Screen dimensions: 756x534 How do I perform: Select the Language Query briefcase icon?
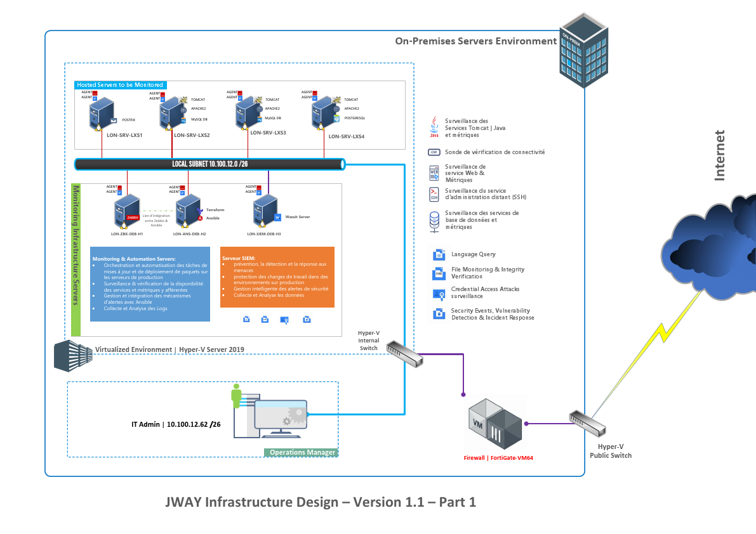437,254
